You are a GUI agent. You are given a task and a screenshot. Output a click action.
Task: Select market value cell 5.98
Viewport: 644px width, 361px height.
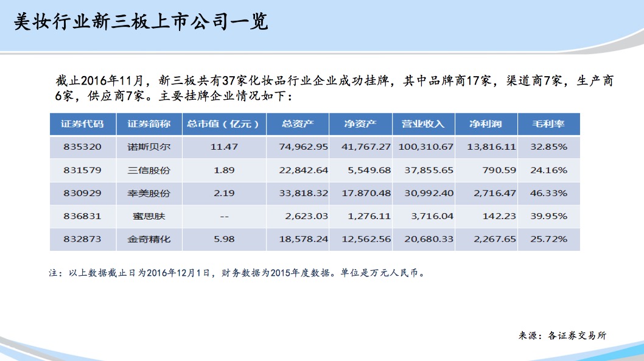pos(224,239)
